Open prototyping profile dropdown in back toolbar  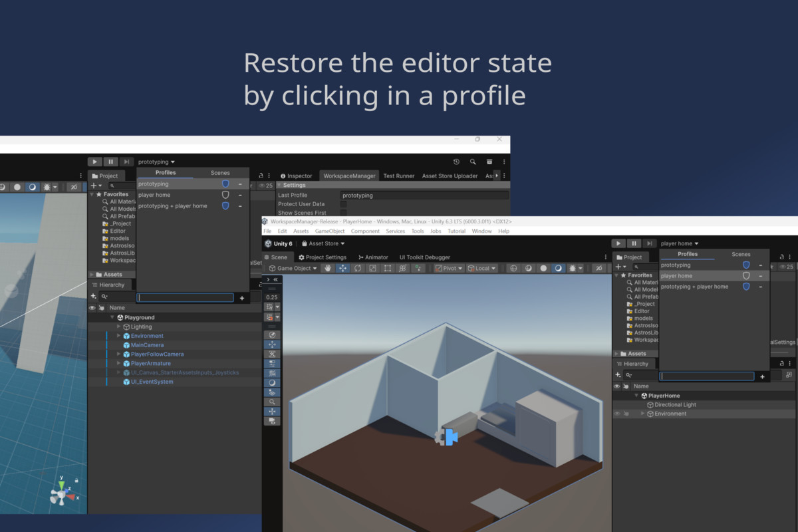(157, 162)
